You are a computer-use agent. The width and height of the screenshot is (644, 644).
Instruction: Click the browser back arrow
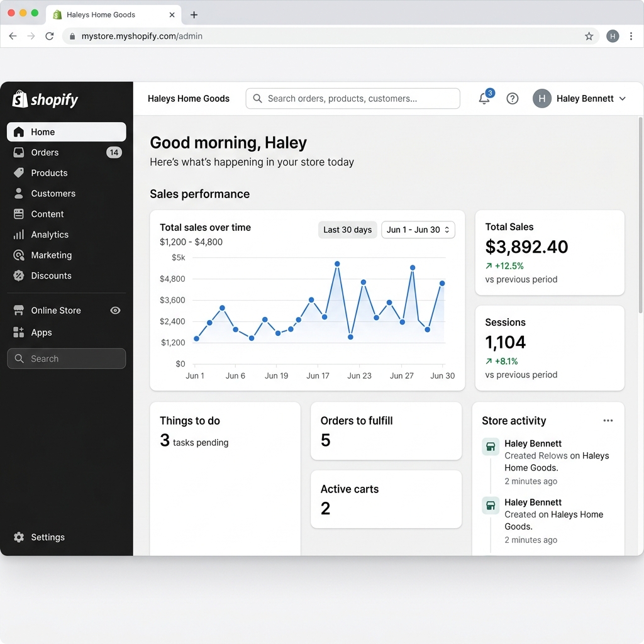[13, 36]
